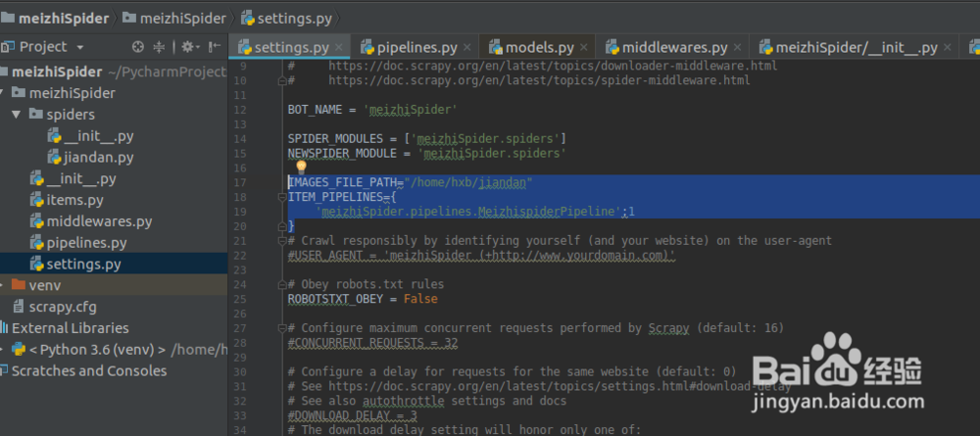
Task: Select the root meizhiSpider project folder
Action: 57,72
